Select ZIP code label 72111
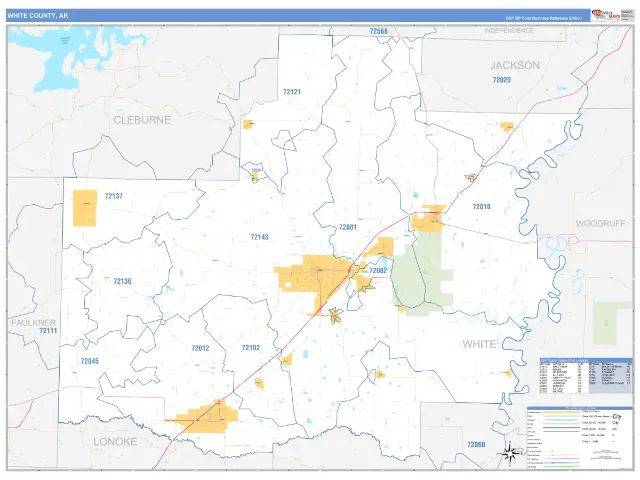 tap(48, 331)
